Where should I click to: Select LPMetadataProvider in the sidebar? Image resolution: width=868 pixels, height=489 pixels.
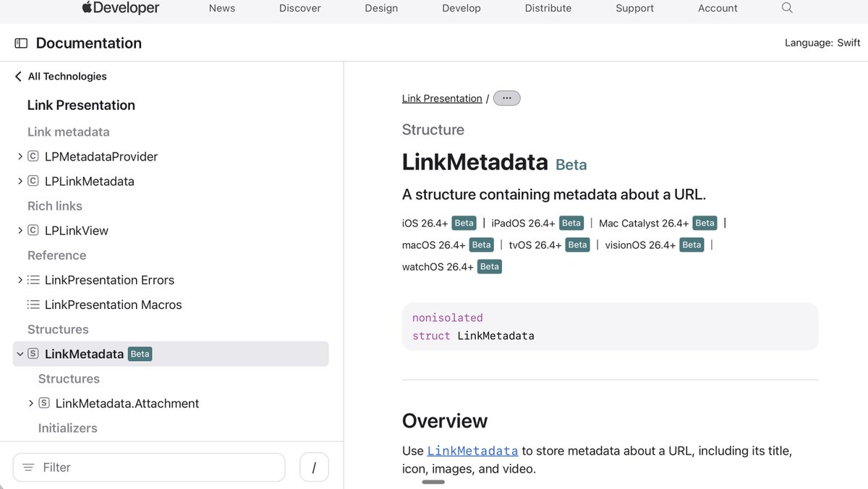pyautogui.click(x=101, y=156)
